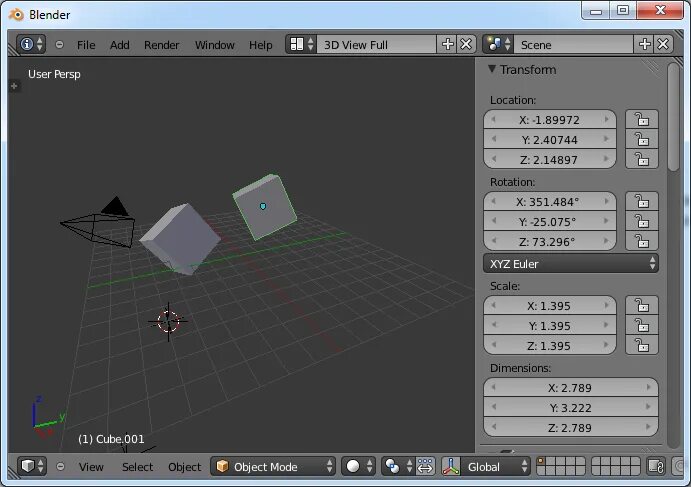This screenshot has height=487, width=691.
Task: Open the XYZ Euler rotation mode dropdown
Action: click(571, 264)
